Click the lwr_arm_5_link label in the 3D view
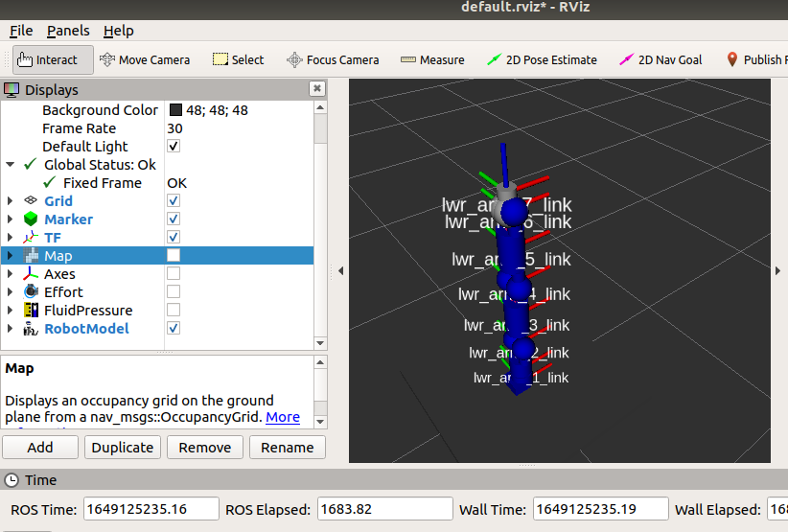 (511, 259)
